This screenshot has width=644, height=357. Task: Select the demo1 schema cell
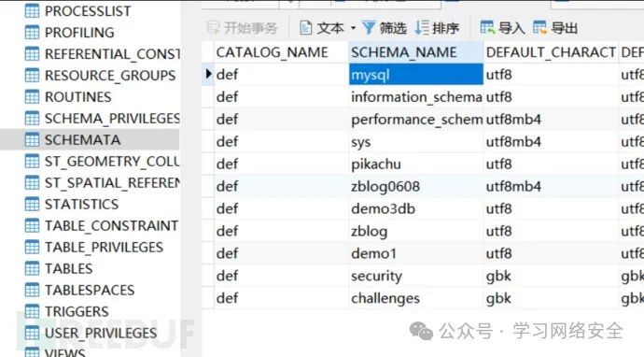click(416, 253)
